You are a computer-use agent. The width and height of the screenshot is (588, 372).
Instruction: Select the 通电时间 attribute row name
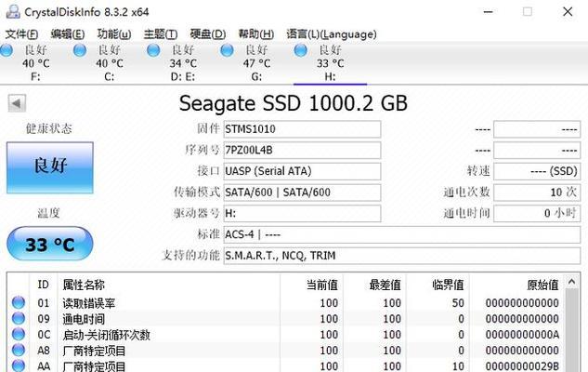(84, 319)
